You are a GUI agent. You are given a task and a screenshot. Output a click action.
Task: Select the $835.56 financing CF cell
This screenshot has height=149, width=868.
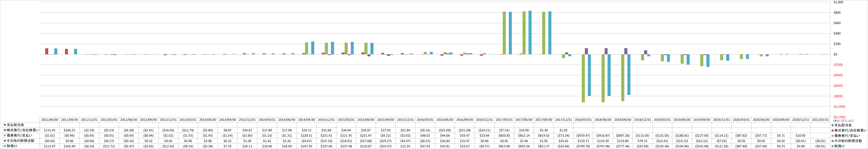coord(524,146)
